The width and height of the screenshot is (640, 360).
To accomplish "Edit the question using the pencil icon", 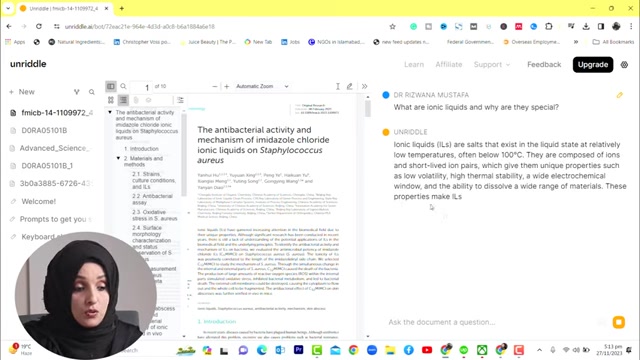I will coord(620,95).
